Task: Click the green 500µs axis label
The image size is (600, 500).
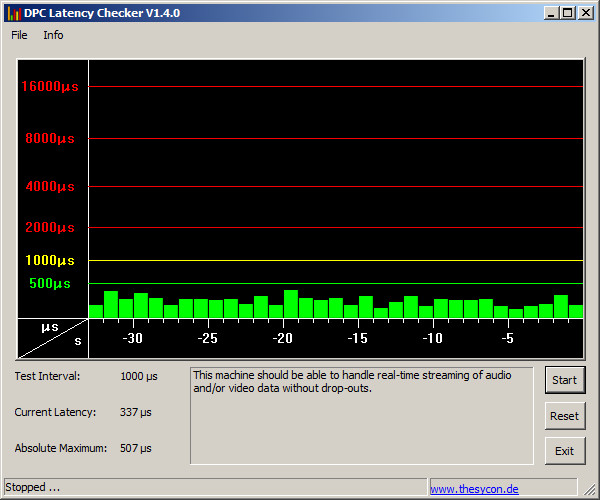Action: pos(50,283)
